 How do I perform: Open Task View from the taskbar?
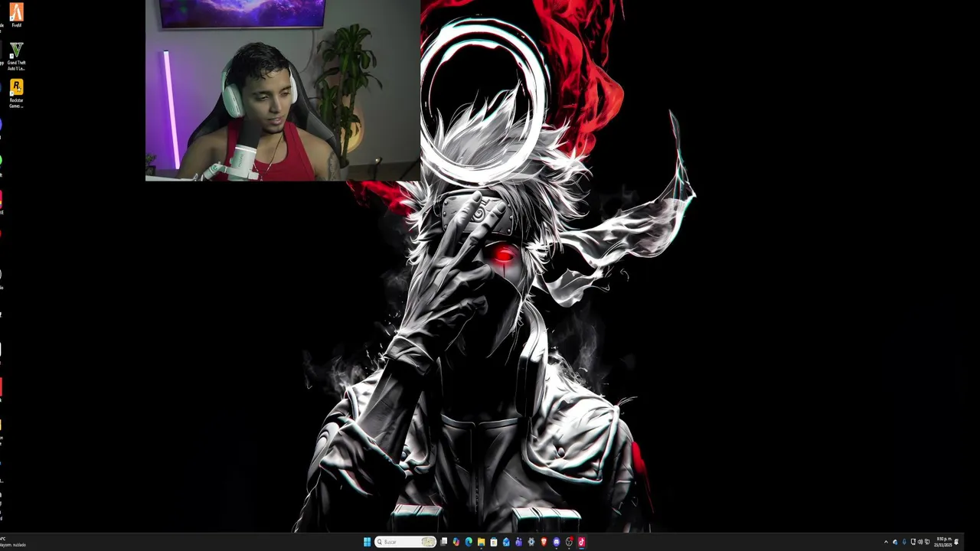(443, 542)
